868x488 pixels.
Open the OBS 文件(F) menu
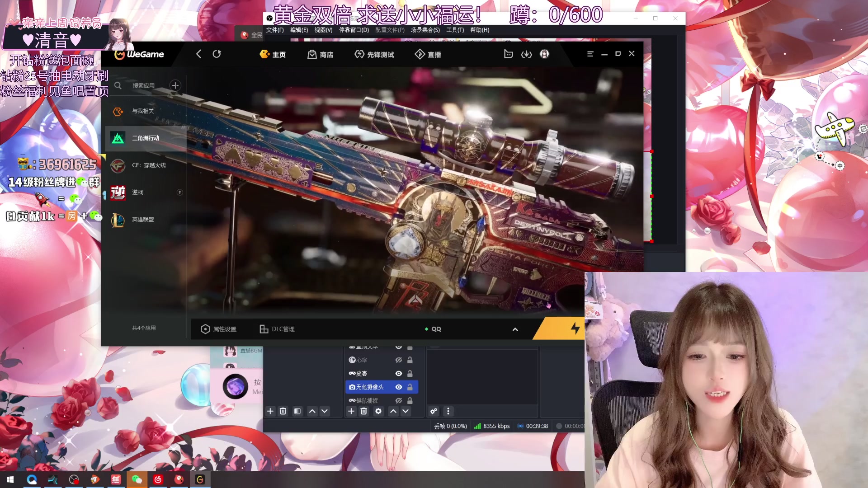coord(275,30)
